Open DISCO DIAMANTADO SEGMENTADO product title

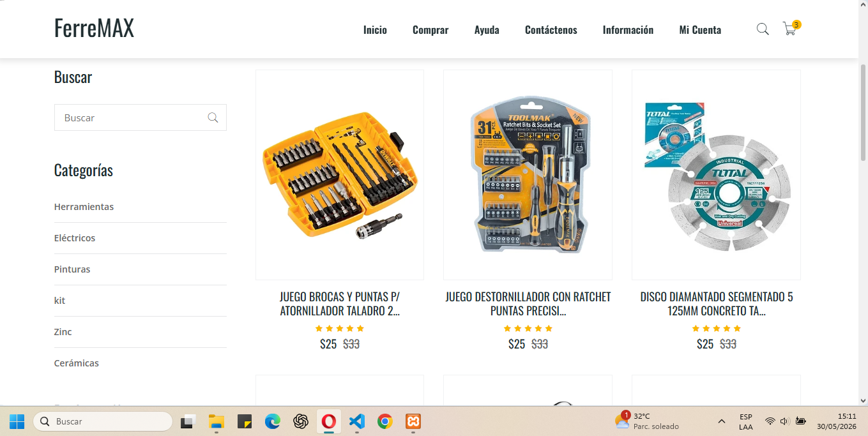(717, 304)
